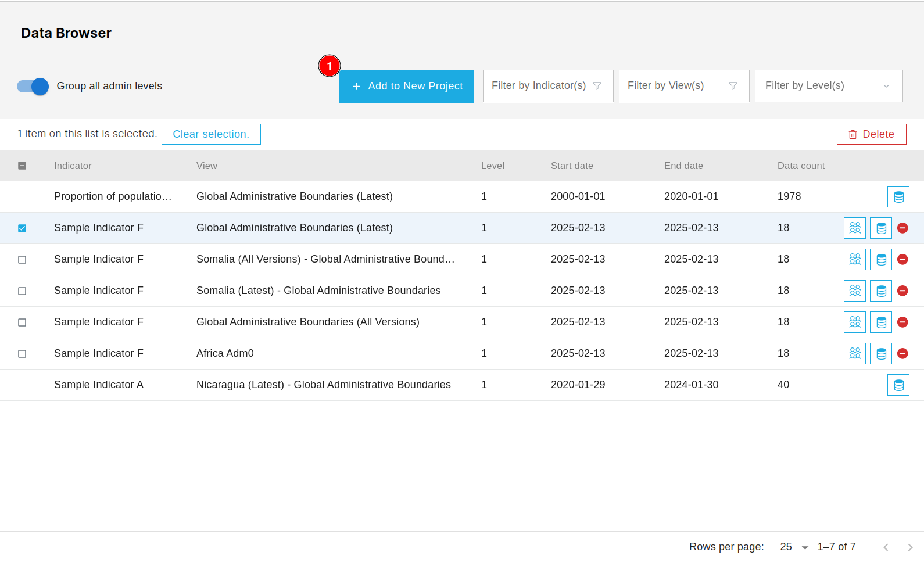This screenshot has width=924, height=563.
Task: Open database icon for selected Sample Indicator F row
Action: pyautogui.click(x=881, y=228)
